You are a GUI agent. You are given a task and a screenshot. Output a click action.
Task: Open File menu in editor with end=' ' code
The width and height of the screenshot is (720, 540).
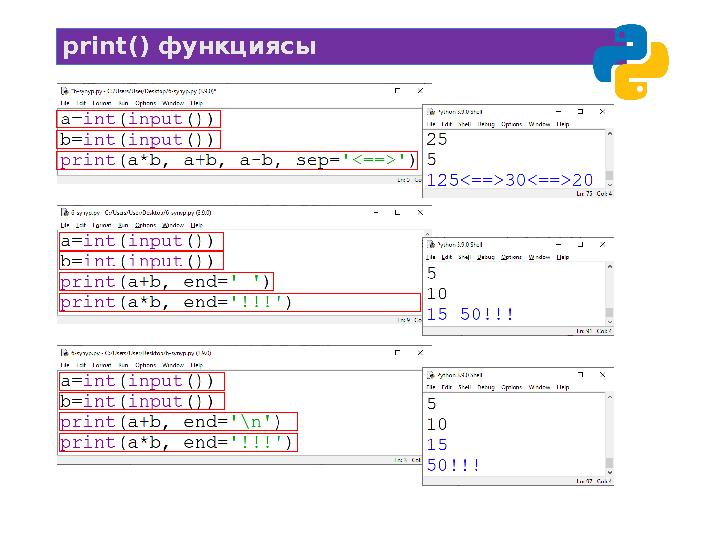[65, 225]
